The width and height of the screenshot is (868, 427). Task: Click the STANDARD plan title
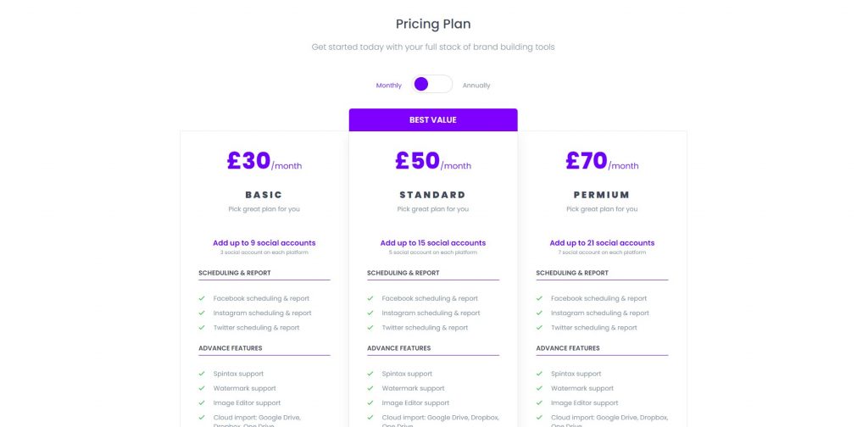click(433, 195)
